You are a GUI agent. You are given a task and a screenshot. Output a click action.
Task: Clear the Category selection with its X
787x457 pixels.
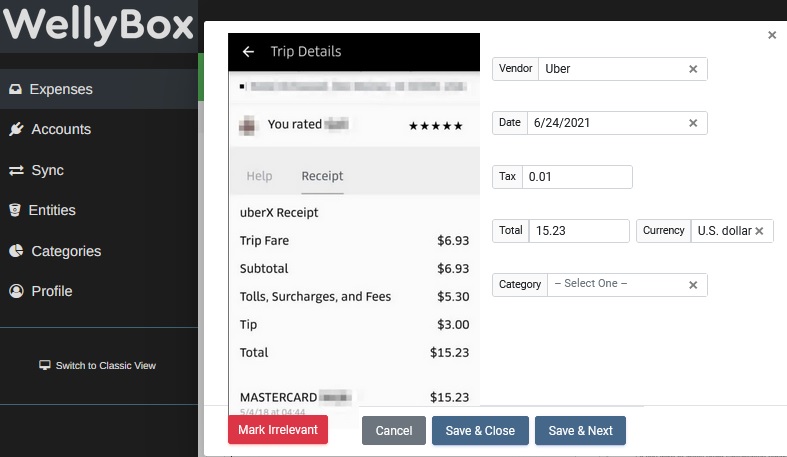(693, 285)
